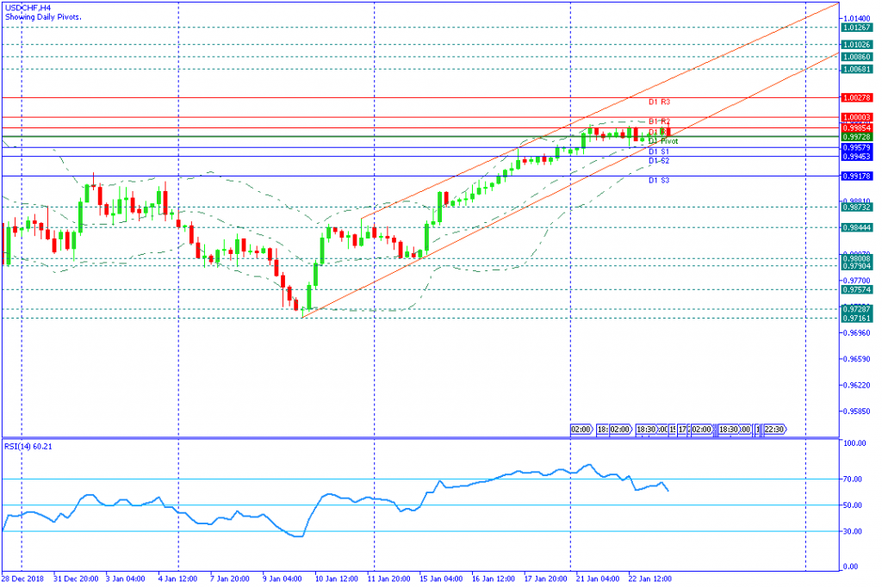Select the D1 S3 support label
This screenshot has width=882, height=588.
tap(659, 180)
